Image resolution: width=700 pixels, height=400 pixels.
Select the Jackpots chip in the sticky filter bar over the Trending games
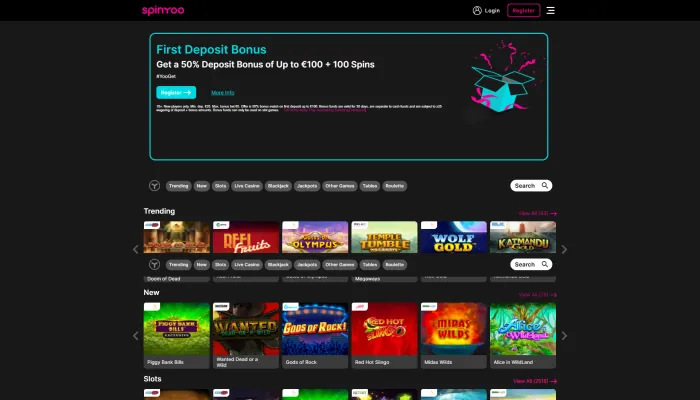tap(307, 265)
